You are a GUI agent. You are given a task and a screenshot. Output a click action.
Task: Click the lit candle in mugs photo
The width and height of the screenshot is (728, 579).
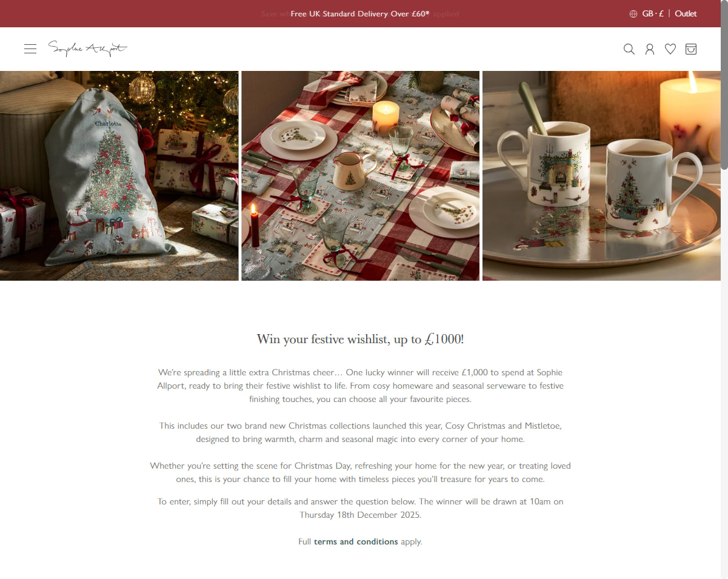[690, 115]
